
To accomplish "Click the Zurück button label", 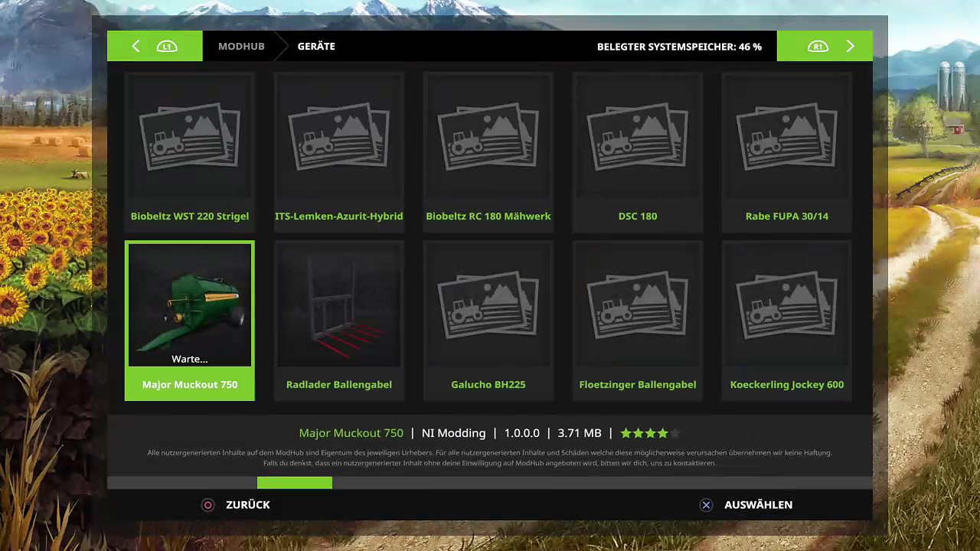I will [x=248, y=505].
